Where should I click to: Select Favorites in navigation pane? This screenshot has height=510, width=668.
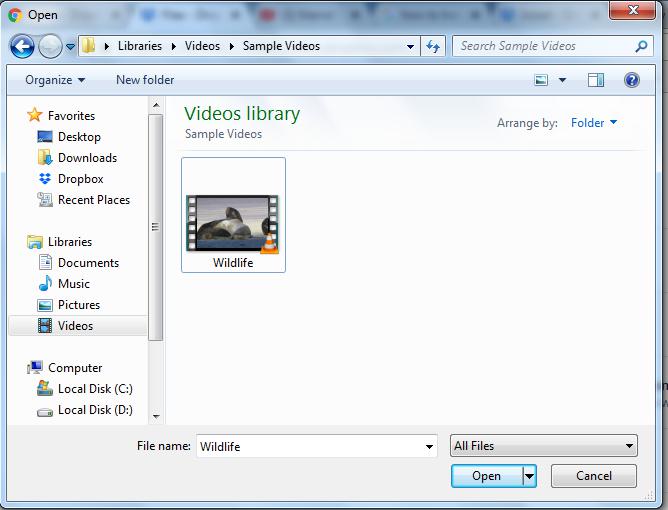[72, 116]
